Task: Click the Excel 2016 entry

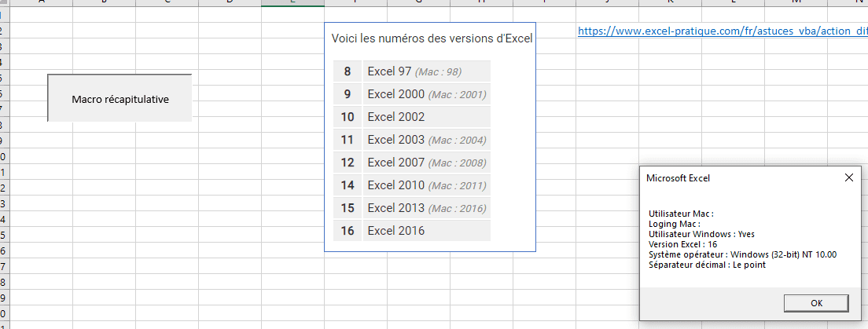Action: (396, 231)
